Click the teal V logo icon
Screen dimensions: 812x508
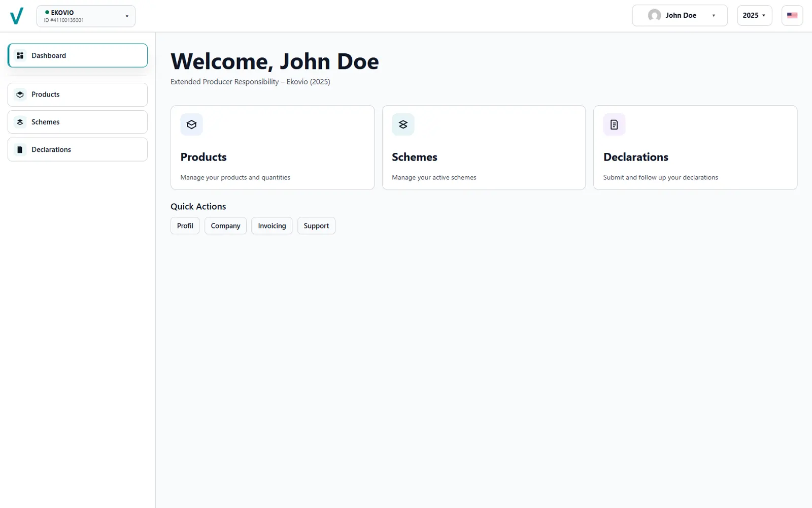(x=17, y=16)
